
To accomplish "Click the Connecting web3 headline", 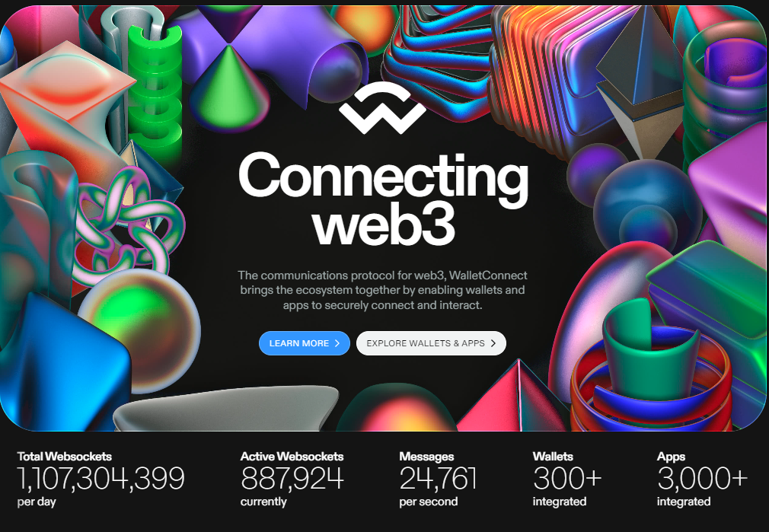I will click(383, 199).
